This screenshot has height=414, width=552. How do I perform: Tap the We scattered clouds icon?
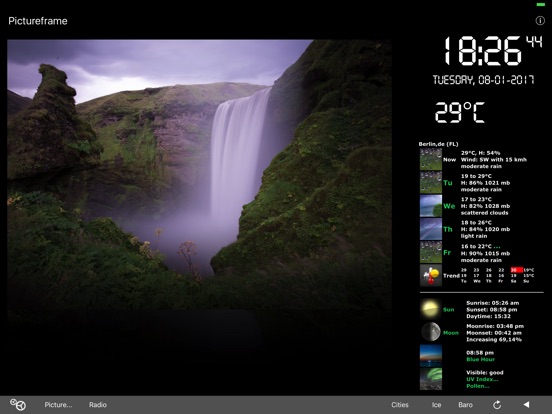point(431,206)
